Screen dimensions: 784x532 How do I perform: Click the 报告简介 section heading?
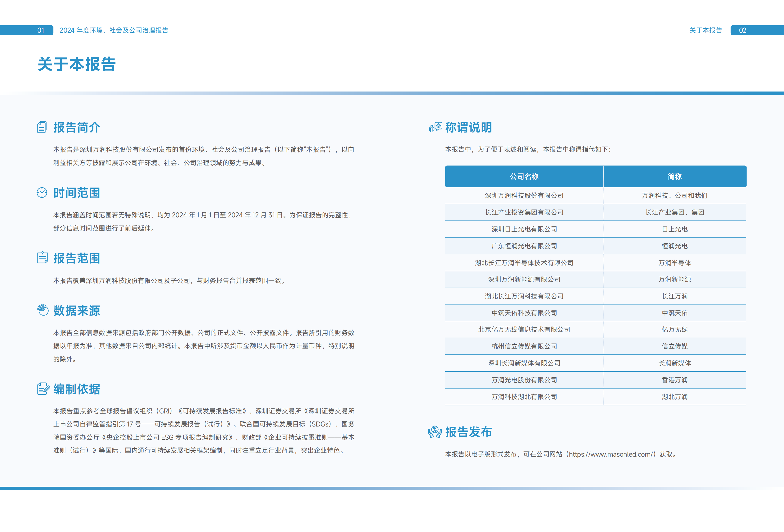pos(77,128)
